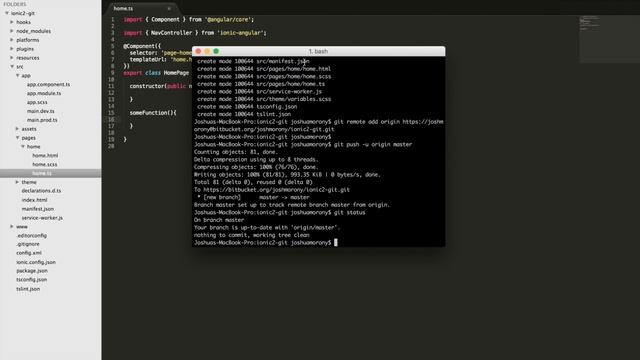Expand the assets folder
Image resolution: width=640 pixels, height=360 pixels.
(x=18, y=129)
